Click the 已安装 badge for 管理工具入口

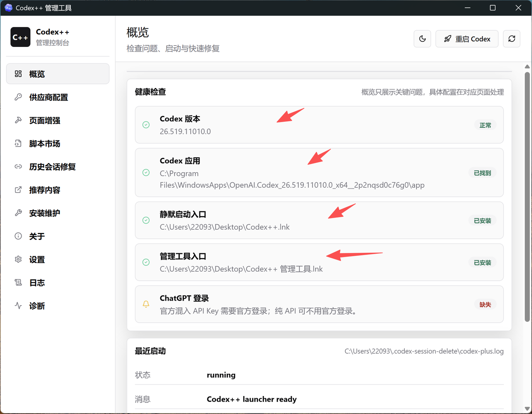pos(482,262)
